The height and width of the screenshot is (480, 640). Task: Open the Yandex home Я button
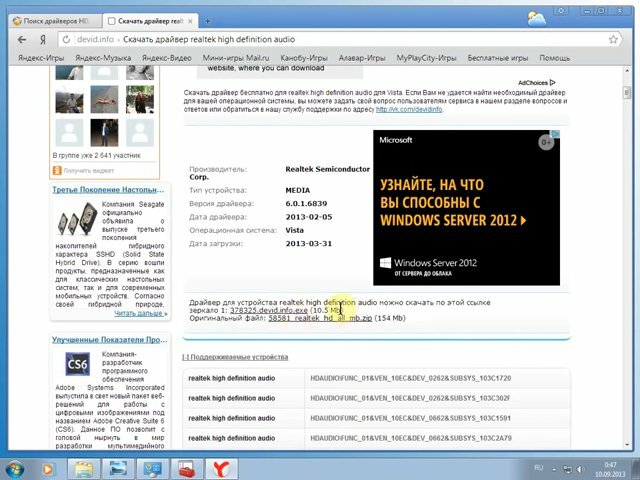(42, 40)
